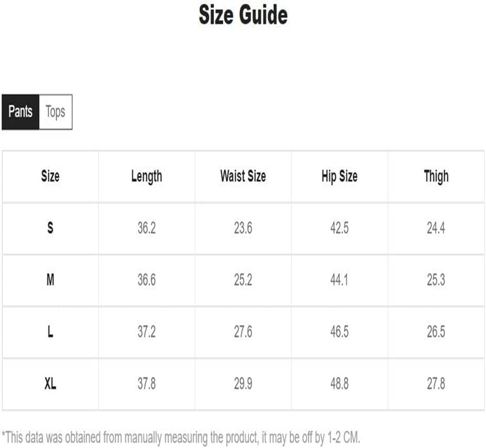Click the 25.2 waist size cell

pos(243,280)
